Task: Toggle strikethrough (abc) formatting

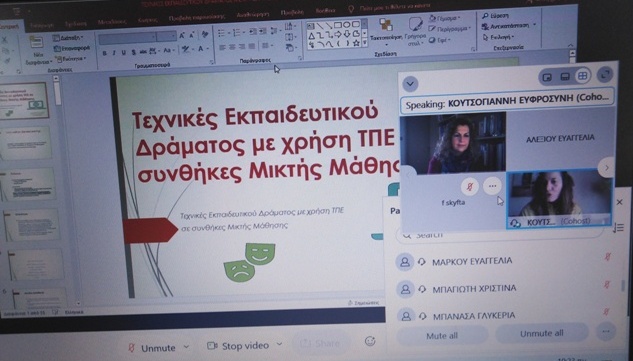Action: click(x=143, y=52)
